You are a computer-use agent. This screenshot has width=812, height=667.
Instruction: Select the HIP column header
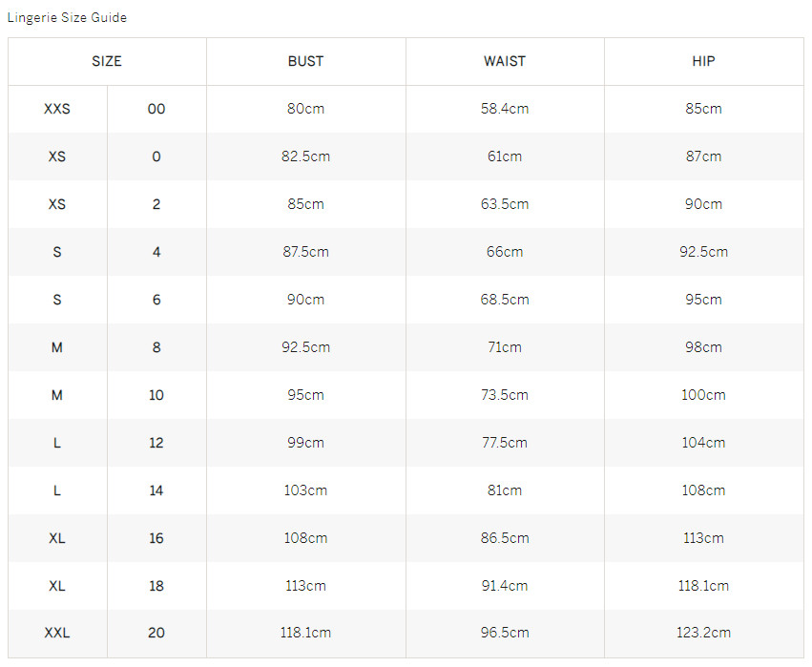click(703, 61)
